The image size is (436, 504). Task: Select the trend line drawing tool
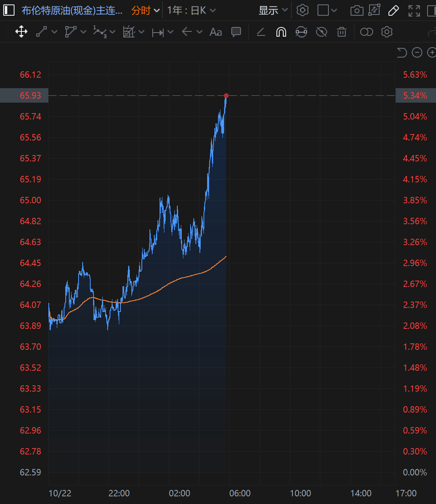(42, 32)
